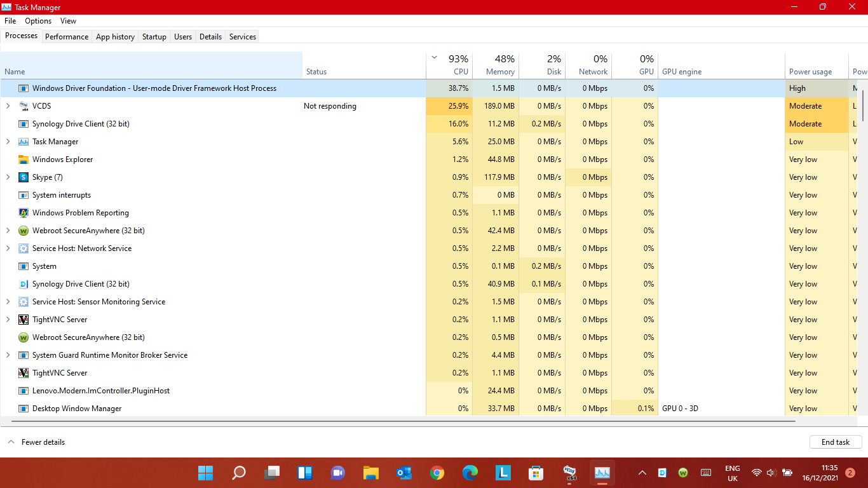The image size is (868, 488).
Task: Expand the Skype (7) process group
Action: pos(8,177)
